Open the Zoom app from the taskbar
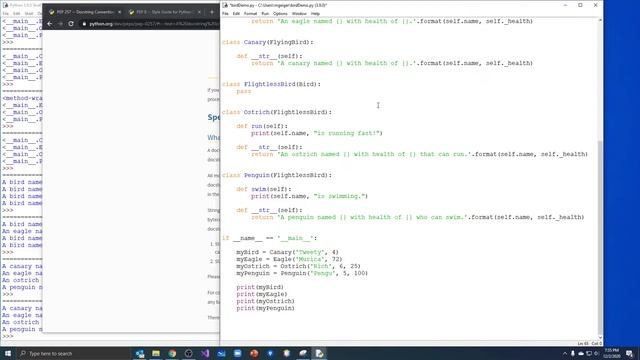 [x=238, y=353]
